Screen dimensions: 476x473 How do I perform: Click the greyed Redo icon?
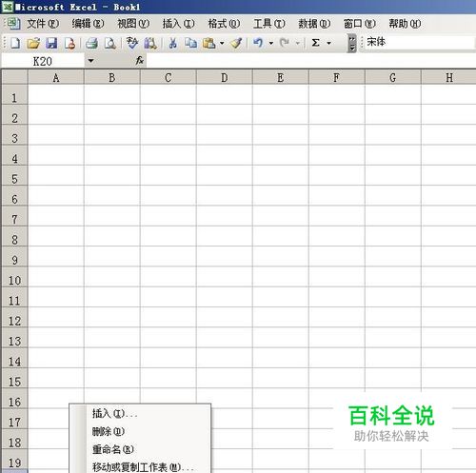pyautogui.click(x=285, y=43)
